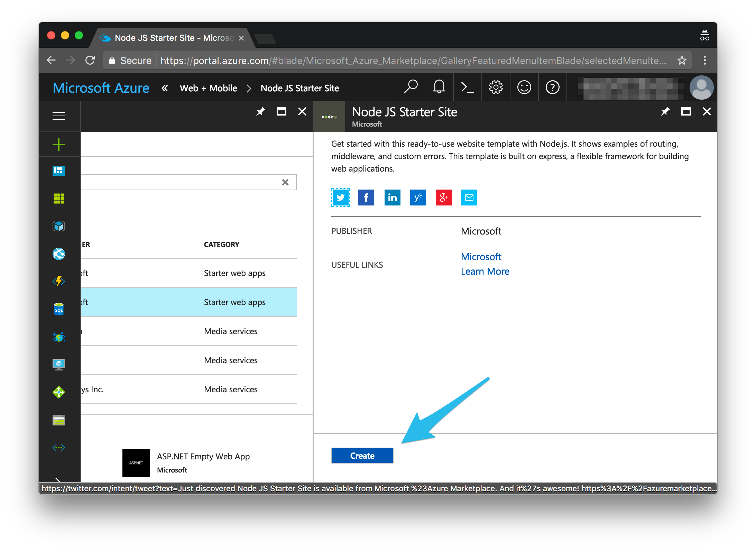Maximize the Web + Mobile blade
The image size is (756, 550).
(281, 111)
